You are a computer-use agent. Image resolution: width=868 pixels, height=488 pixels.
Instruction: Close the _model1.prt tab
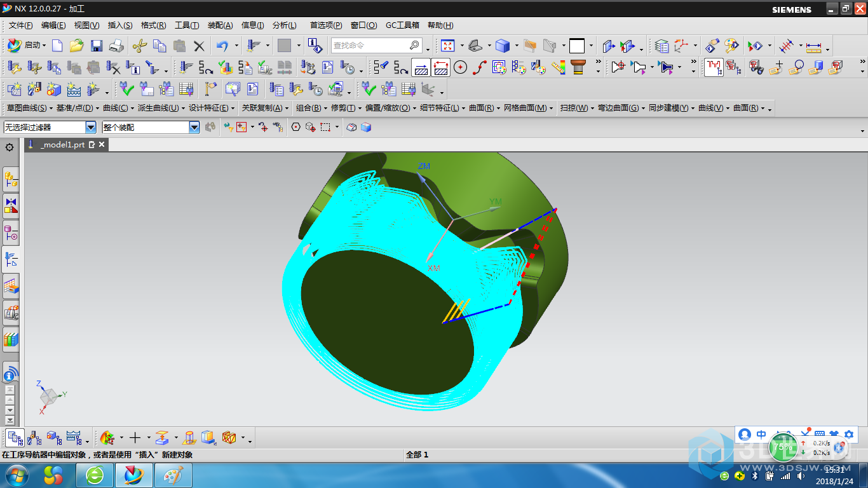(101, 145)
